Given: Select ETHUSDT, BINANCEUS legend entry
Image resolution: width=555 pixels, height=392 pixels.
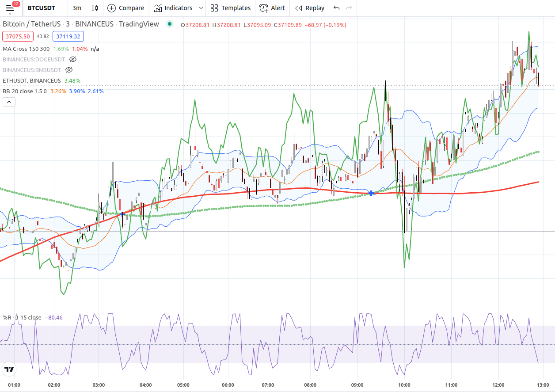Looking at the screenshot, I should tap(32, 80).
